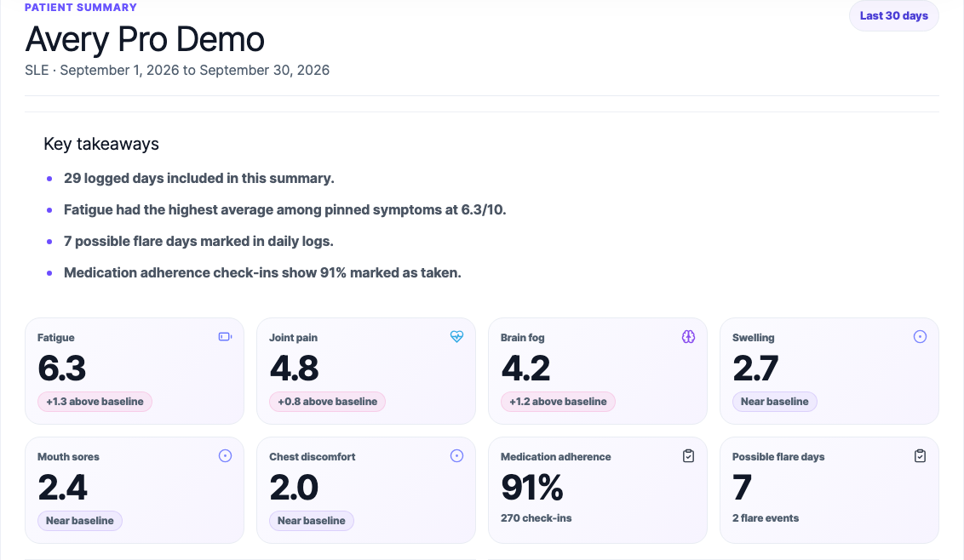Click the +0.8 above baseline badge

click(x=327, y=402)
